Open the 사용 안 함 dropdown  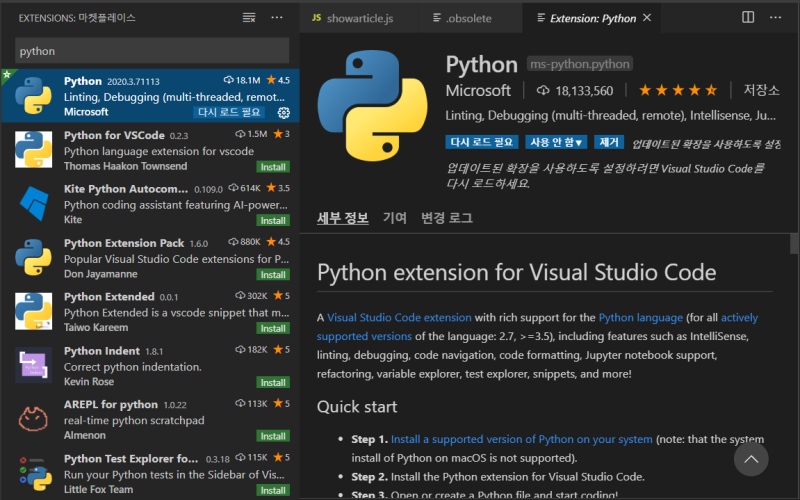pyautogui.click(x=556, y=142)
